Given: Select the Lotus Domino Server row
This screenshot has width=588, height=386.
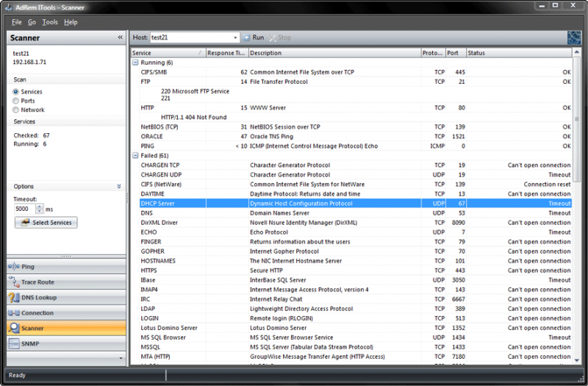Looking at the screenshot, I should click(356, 327).
